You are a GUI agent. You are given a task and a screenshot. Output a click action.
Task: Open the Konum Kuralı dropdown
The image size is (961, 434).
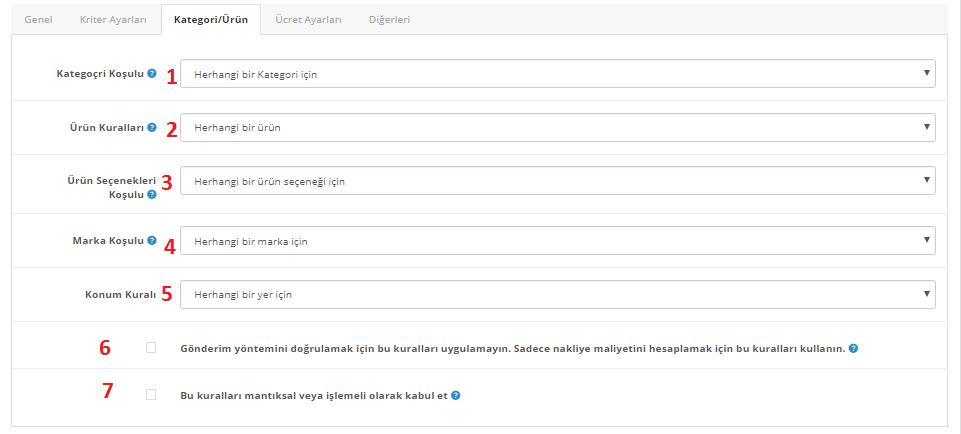click(558, 294)
